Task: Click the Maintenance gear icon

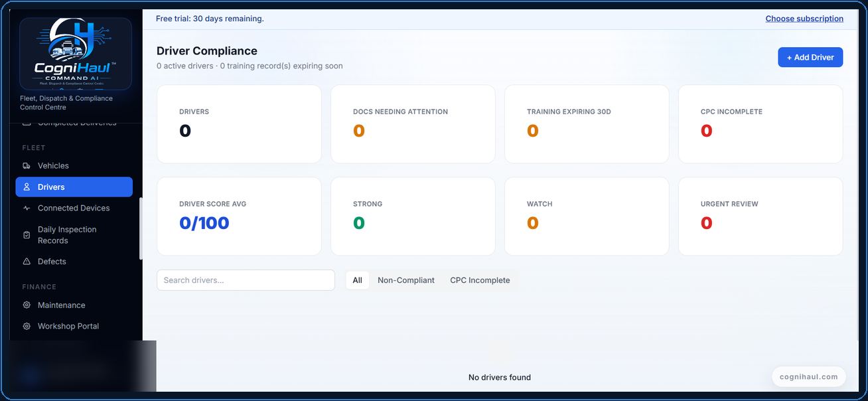Action: (27, 305)
